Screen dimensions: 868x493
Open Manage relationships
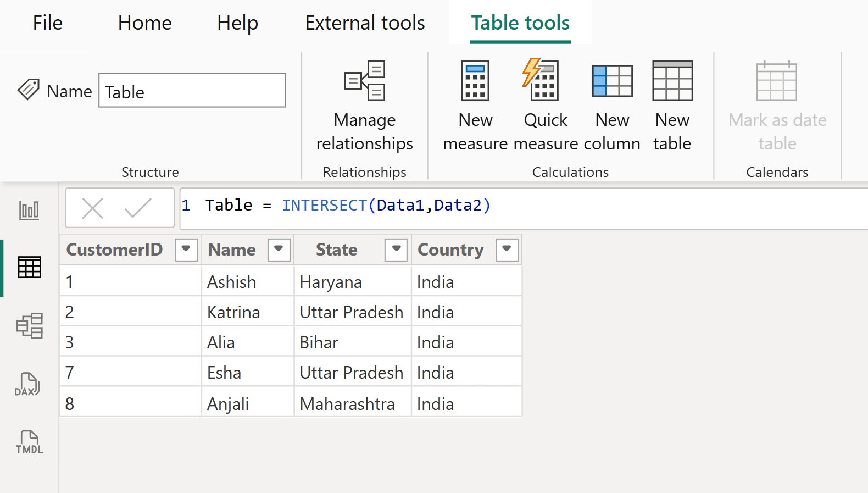365,106
